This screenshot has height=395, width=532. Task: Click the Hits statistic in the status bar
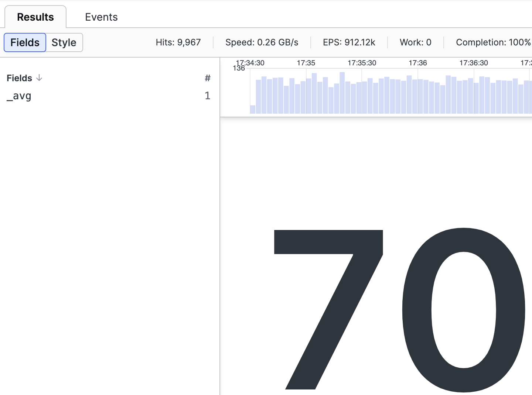click(178, 42)
